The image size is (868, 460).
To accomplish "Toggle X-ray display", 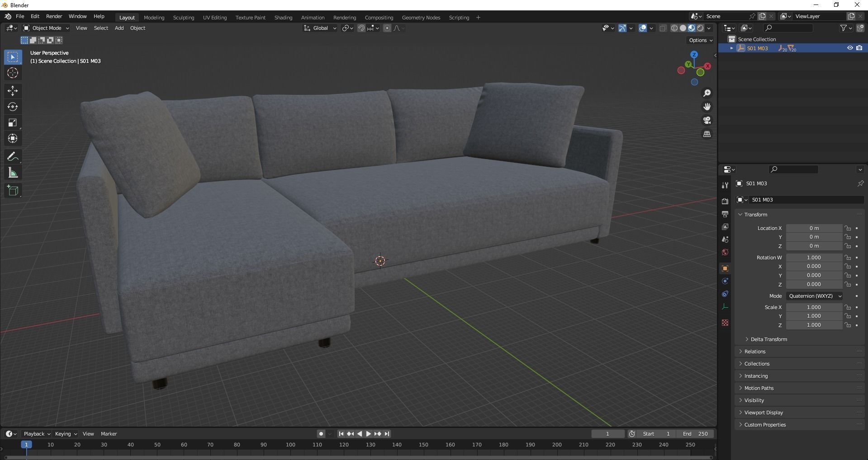I will (663, 28).
